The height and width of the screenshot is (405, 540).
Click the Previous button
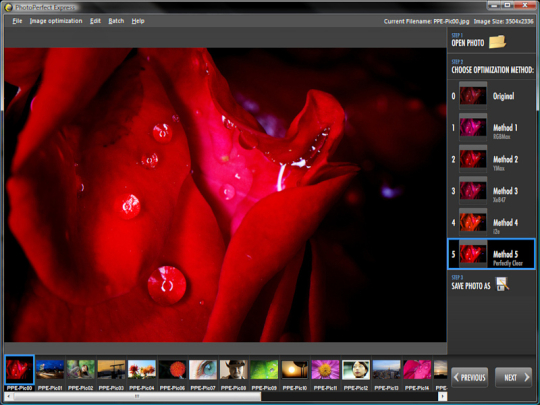tap(470, 377)
